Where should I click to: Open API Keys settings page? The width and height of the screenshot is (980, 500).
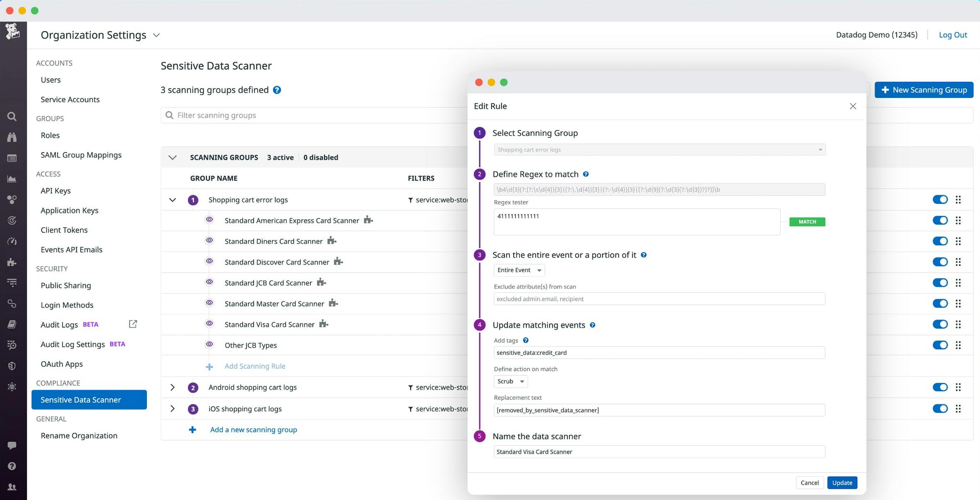56,191
